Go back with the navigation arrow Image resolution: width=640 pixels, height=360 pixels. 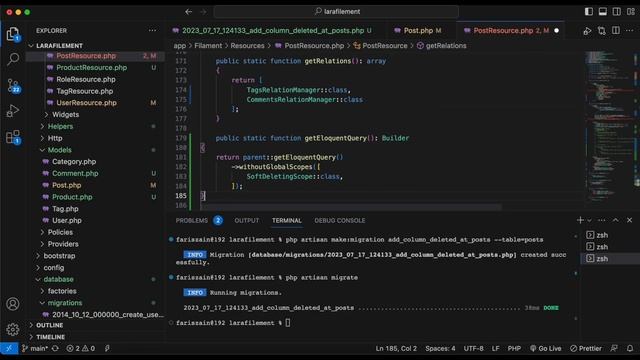189,12
